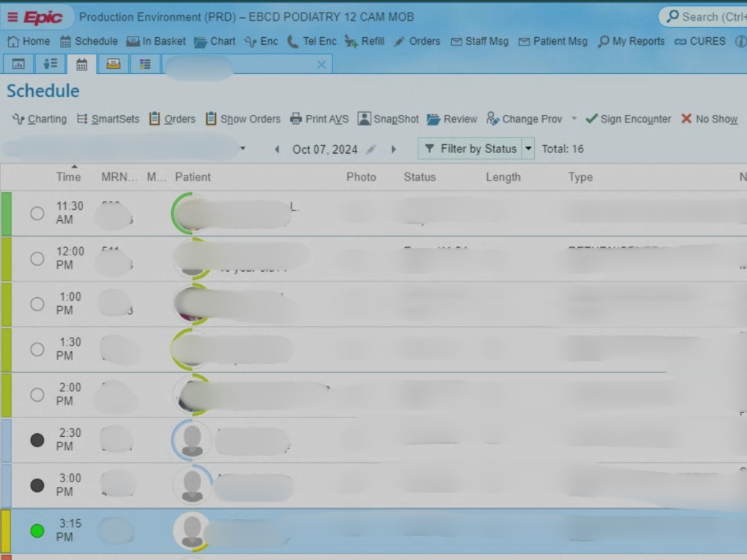Click the 3:00 PM patient photo placeholder
The image size is (747, 560).
click(192, 485)
